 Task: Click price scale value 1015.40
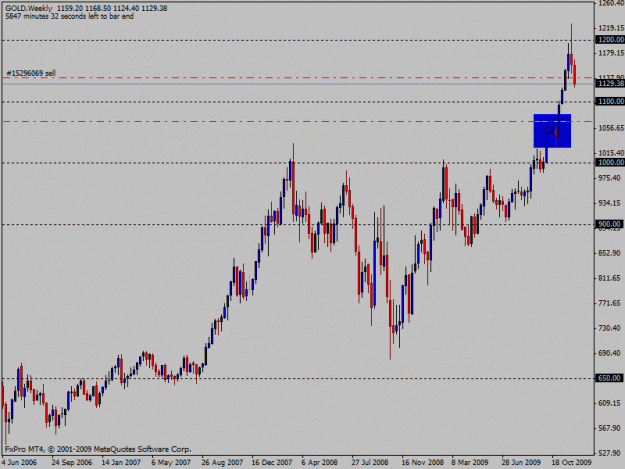click(x=611, y=153)
